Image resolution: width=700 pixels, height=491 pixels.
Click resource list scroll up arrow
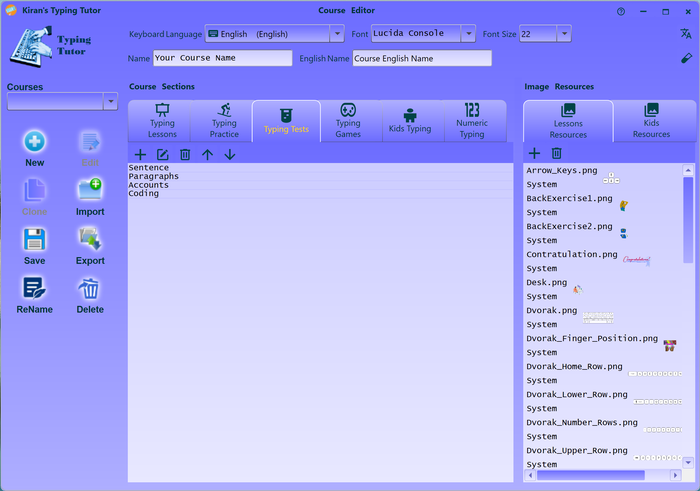(688, 170)
